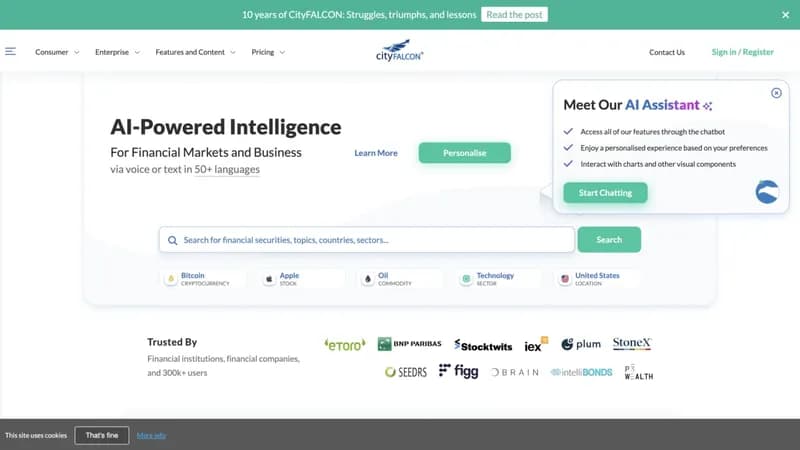Viewport: 800px width, 450px height.
Task: Click the BNP Paribas logo
Action: (409, 344)
